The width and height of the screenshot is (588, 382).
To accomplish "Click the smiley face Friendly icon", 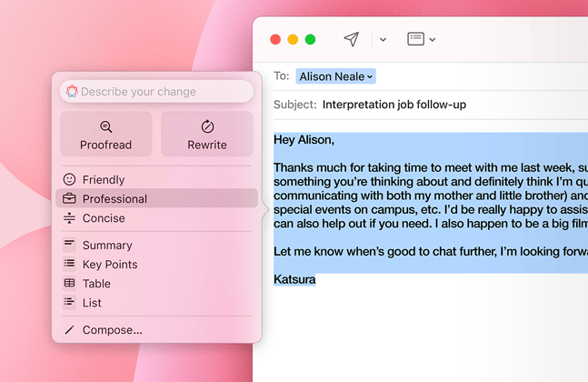I will [x=69, y=180].
